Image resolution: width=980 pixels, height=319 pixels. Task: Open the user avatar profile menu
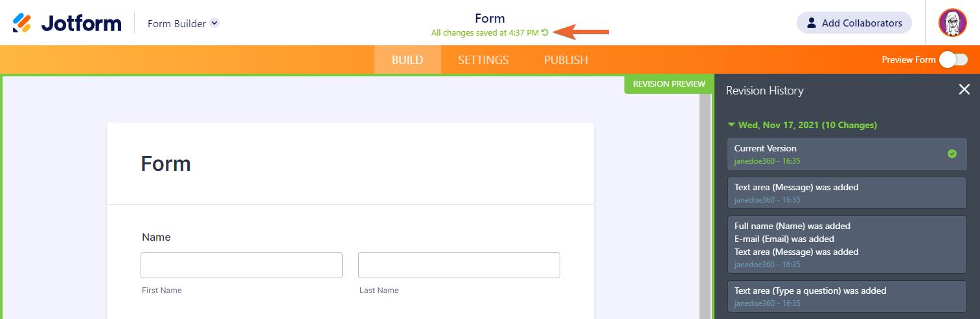point(952,23)
